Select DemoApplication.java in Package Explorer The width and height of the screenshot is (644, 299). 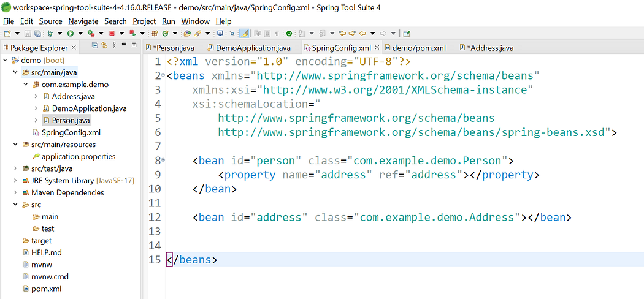[85, 108]
